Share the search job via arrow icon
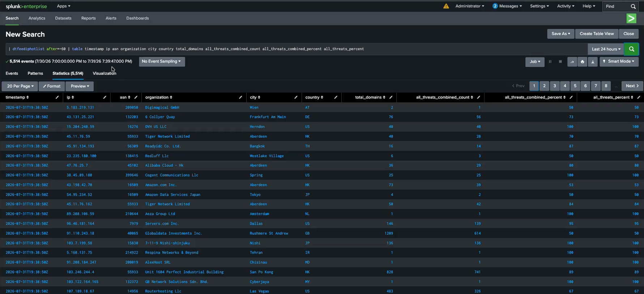 coord(572,62)
